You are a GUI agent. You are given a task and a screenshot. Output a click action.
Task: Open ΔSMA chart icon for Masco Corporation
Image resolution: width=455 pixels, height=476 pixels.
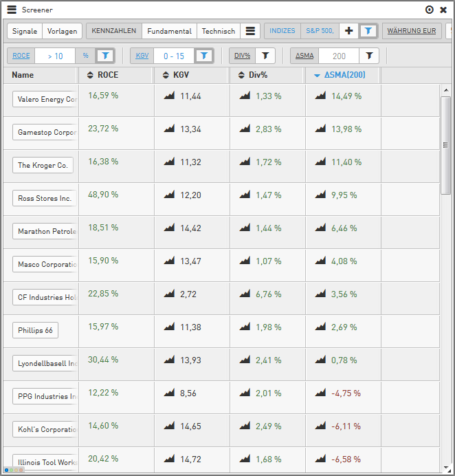(320, 261)
